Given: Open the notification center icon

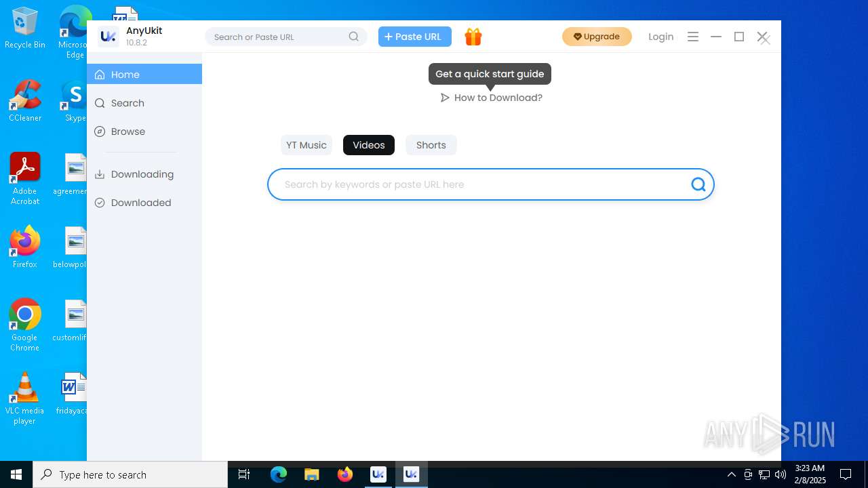Looking at the screenshot, I should click(846, 474).
